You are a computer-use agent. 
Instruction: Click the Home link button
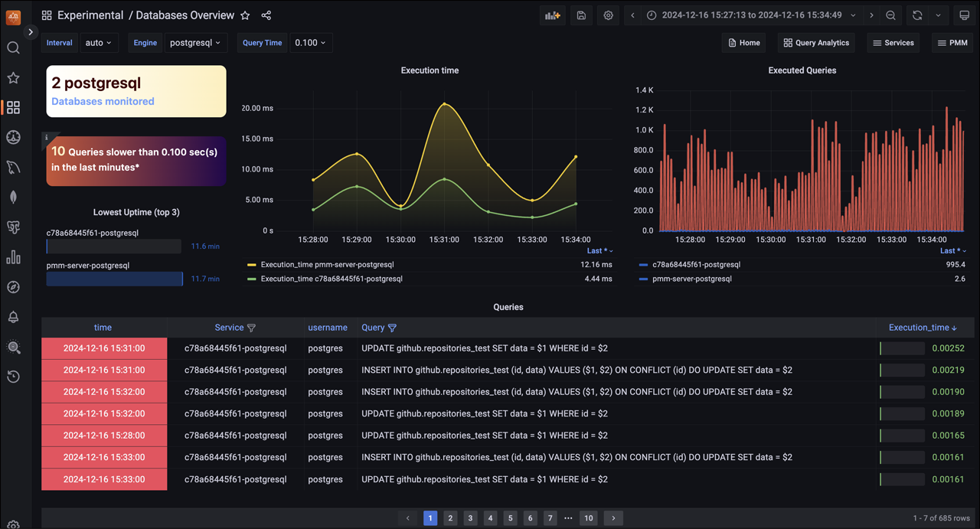(743, 43)
